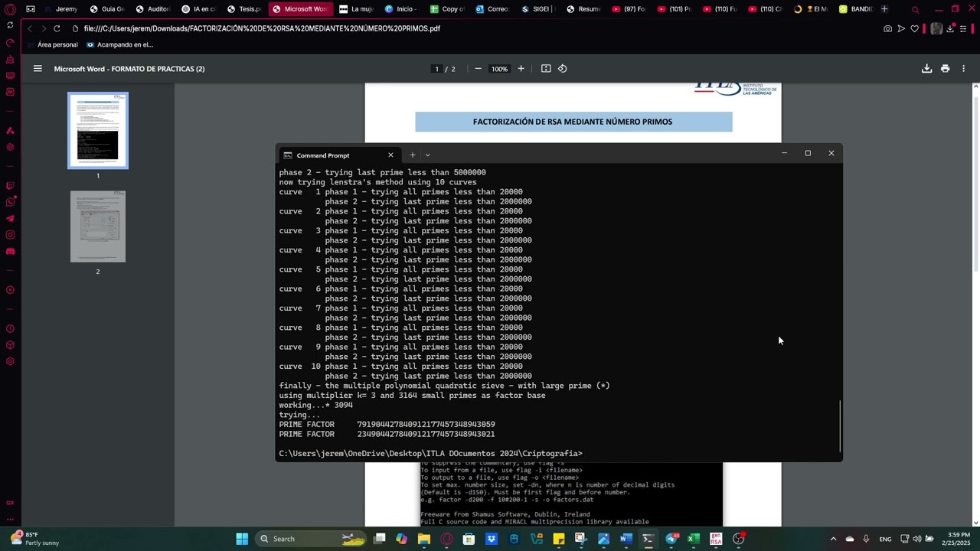This screenshot has height=551, width=980.
Task: Open File Explorer from the taskbar
Action: 424,539
